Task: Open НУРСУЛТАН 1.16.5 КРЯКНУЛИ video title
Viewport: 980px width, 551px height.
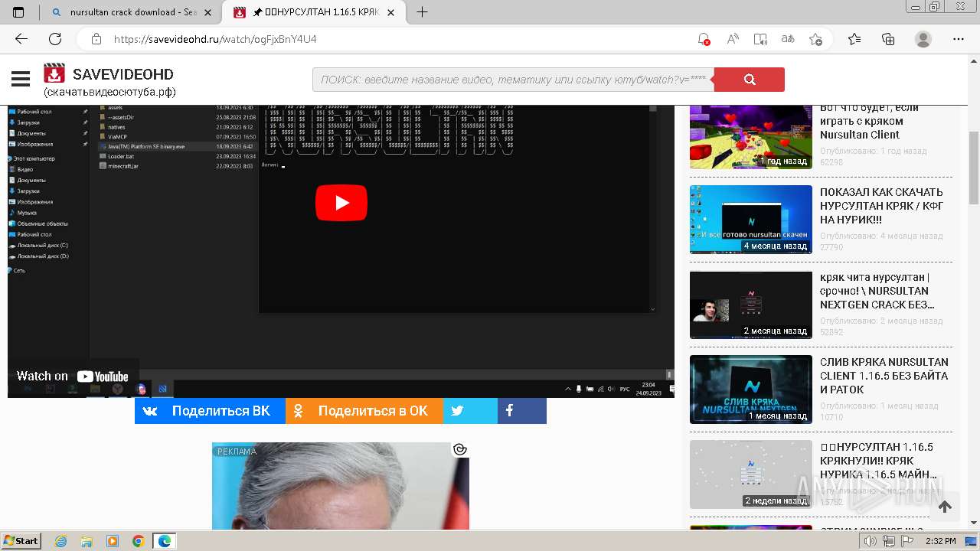Action: point(879,461)
